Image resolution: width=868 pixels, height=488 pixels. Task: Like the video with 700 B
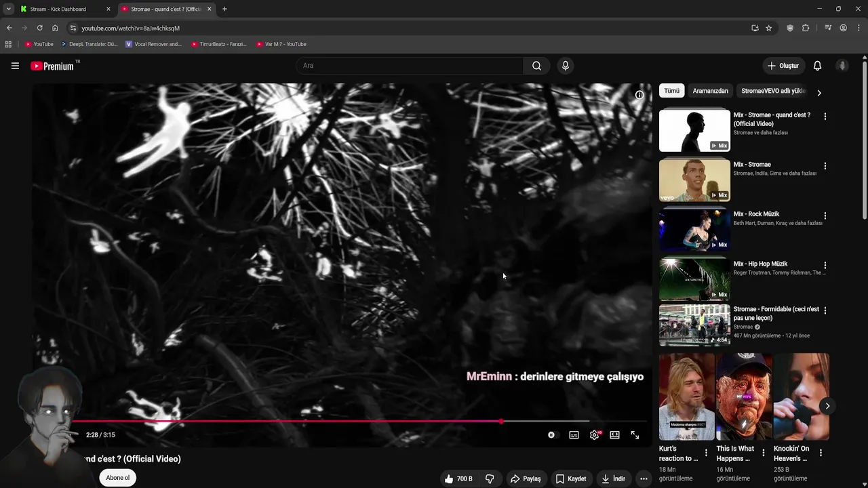click(x=458, y=479)
